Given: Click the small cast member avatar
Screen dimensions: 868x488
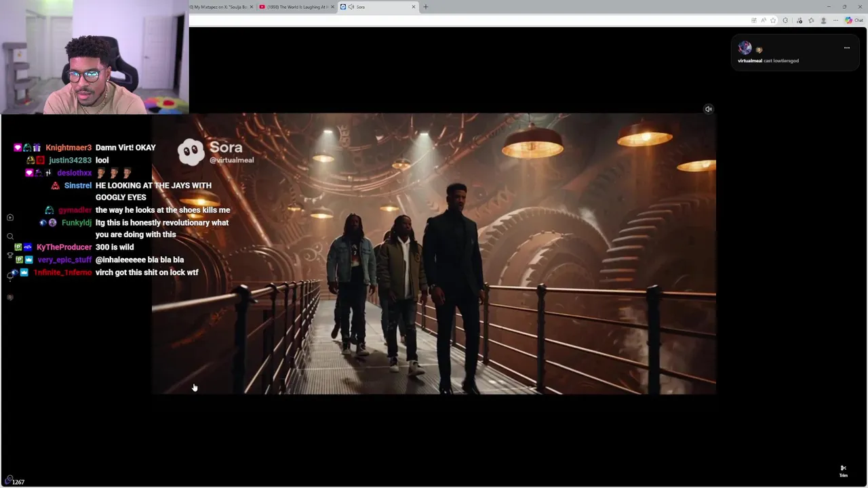Looking at the screenshot, I should point(759,50).
